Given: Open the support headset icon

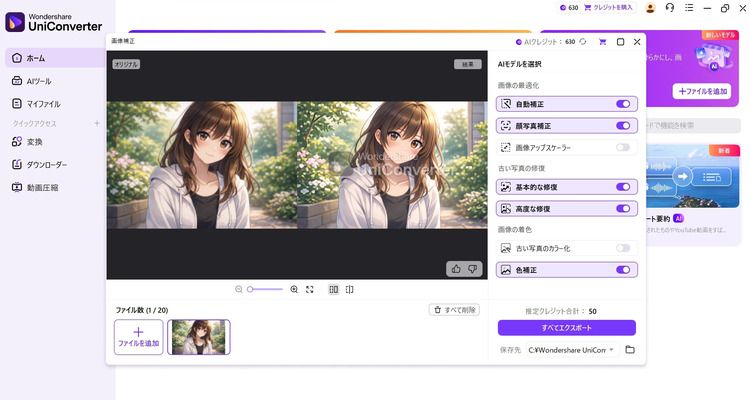Looking at the screenshot, I should pos(670,8).
